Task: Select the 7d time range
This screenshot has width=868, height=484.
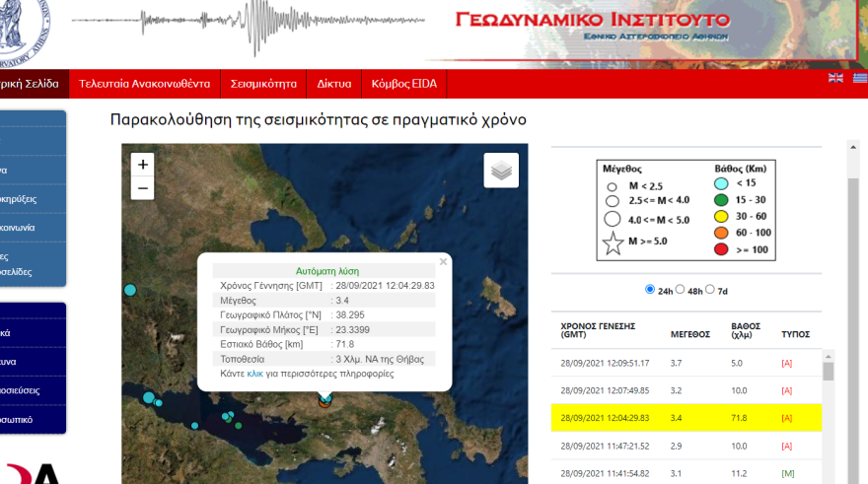Action: 709,289
